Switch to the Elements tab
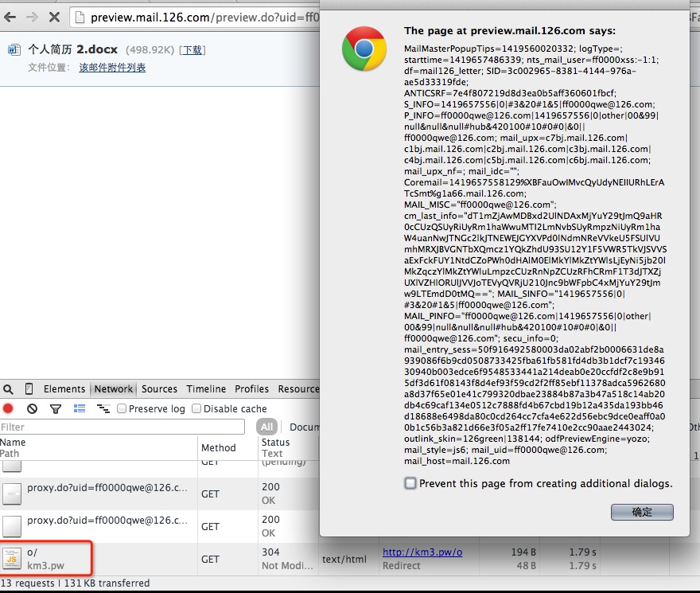Viewport: 700px width, 593px height. pyautogui.click(x=64, y=388)
